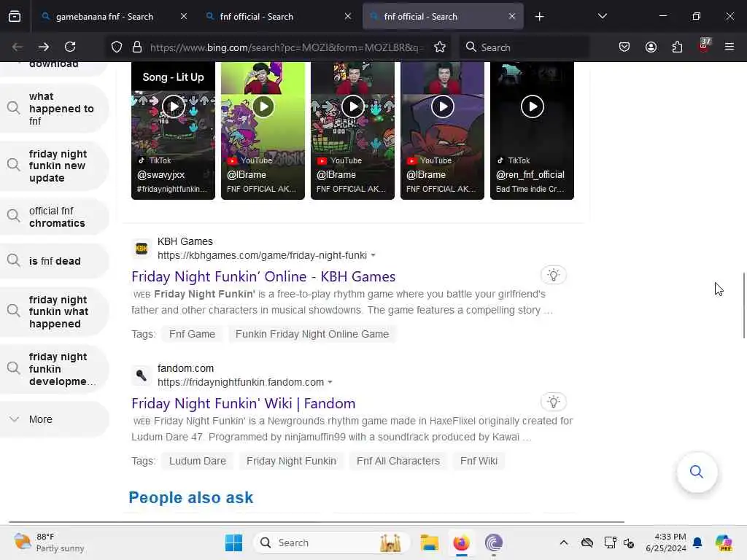The width and height of the screenshot is (747, 560).
Task: Open File Explorer from taskbar
Action: point(429,542)
